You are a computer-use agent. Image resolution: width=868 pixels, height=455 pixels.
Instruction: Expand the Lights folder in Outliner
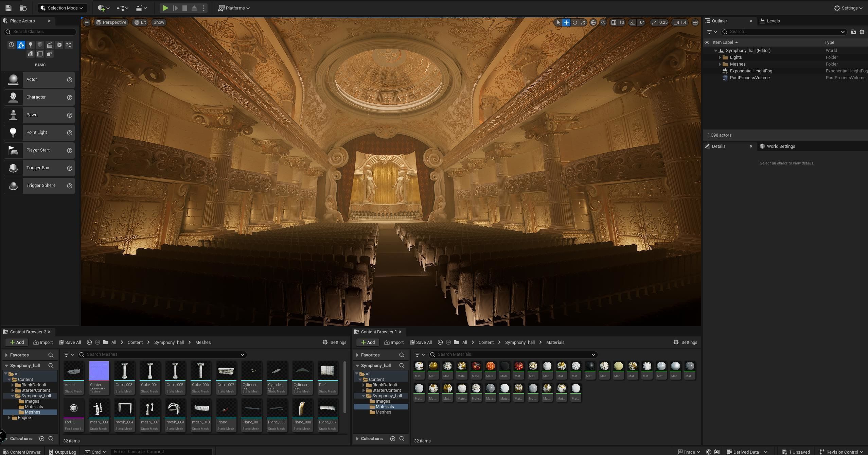pos(720,57)
